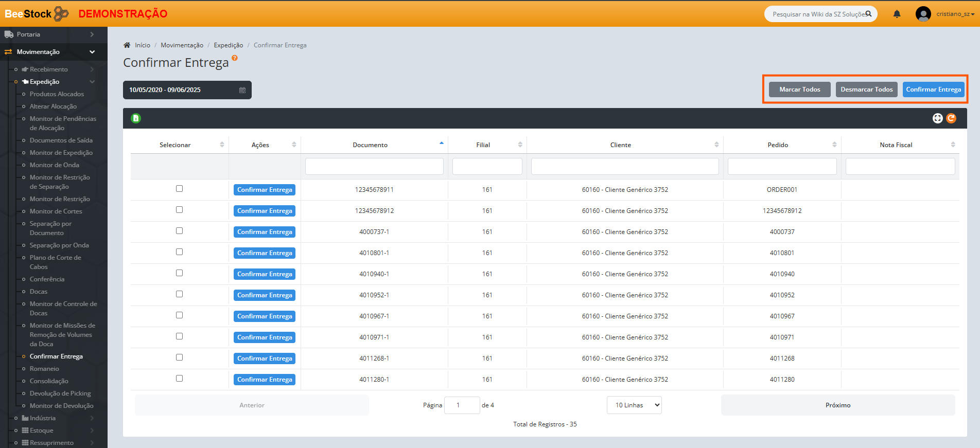Open the notifications bell
The image size is (980, 448).
click(x=897, y=14)
